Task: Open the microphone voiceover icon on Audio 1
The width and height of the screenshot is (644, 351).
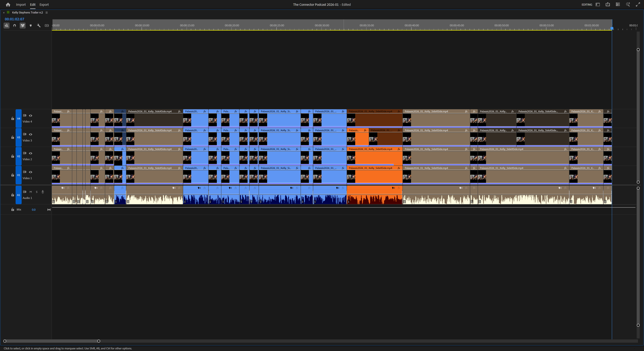Action: (43, 192)
